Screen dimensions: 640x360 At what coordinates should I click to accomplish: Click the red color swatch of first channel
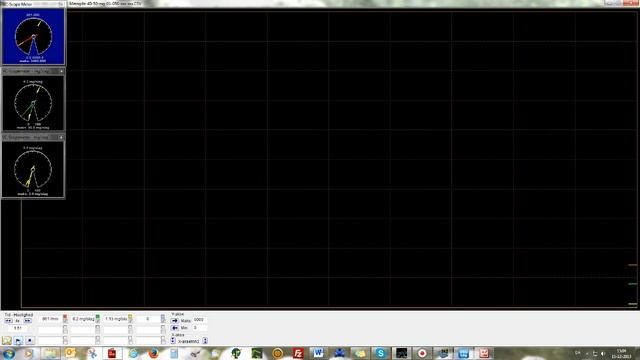tap(65, 316)
